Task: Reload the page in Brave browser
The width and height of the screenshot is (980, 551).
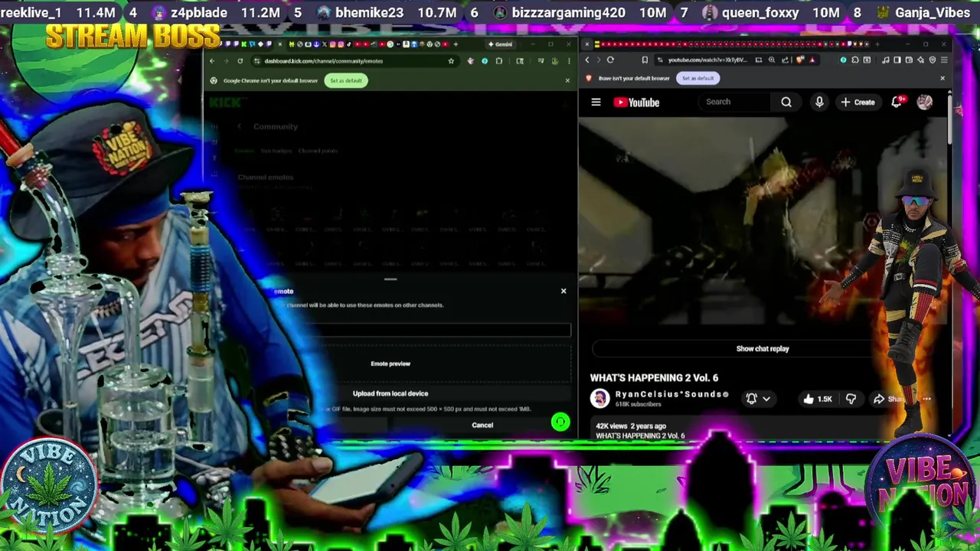Action: point(610,60)
